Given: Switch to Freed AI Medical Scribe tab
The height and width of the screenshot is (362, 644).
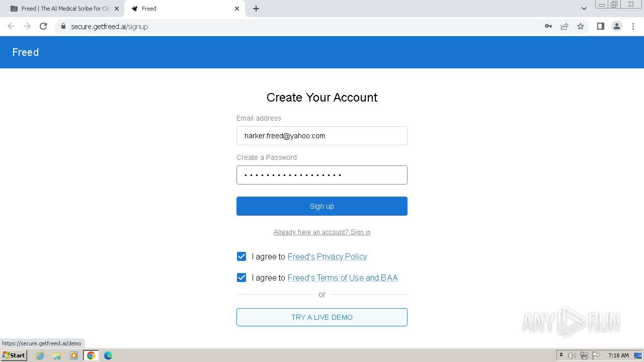Looking at the screenshot, I should tap(62, 9).
